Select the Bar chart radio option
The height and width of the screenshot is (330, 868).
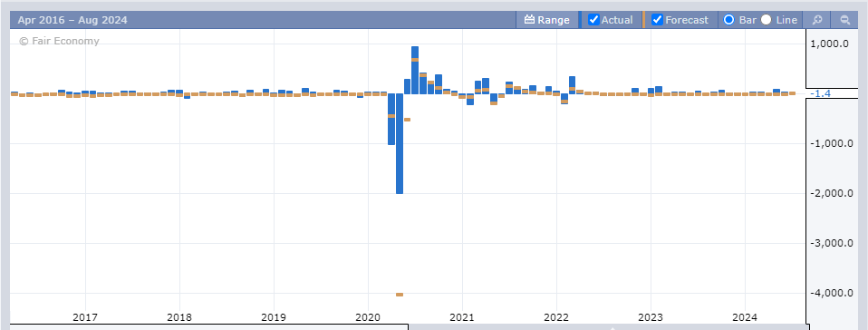pyautogui.click(x=729, y=20)
